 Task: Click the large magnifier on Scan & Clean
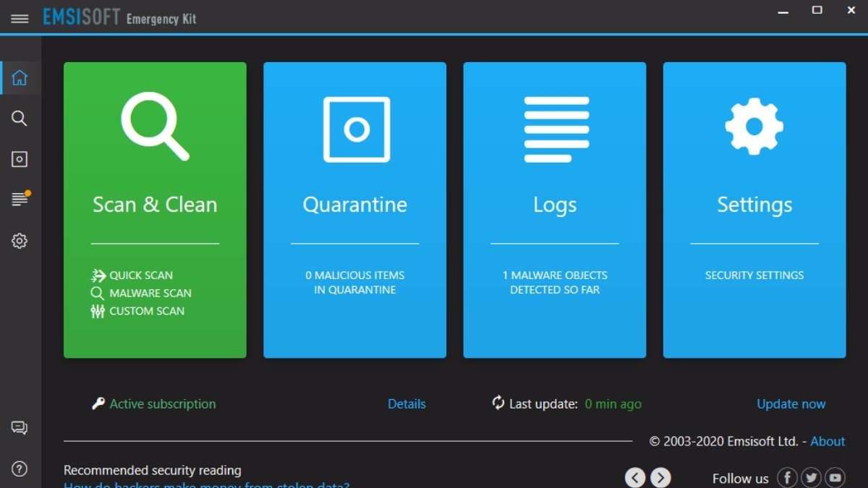pyautogui.click(x=155, y=127)
